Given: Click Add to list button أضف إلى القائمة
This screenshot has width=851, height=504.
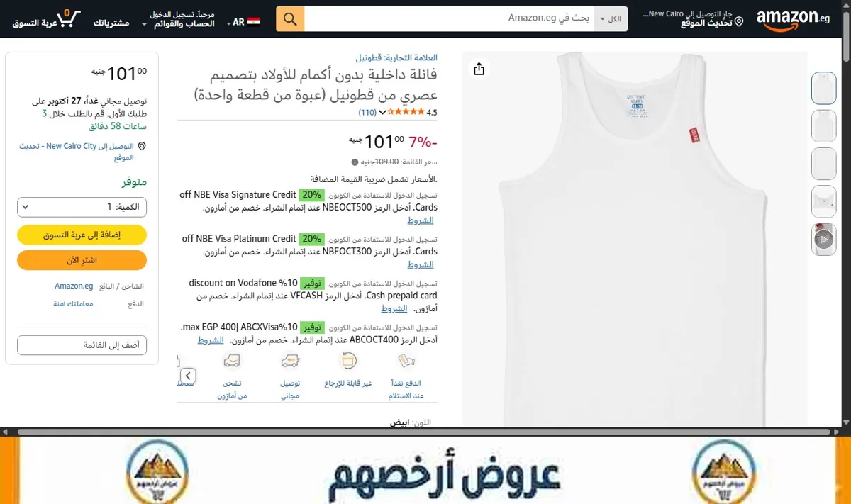Looking at the screenshot, I should click(82, 345).
